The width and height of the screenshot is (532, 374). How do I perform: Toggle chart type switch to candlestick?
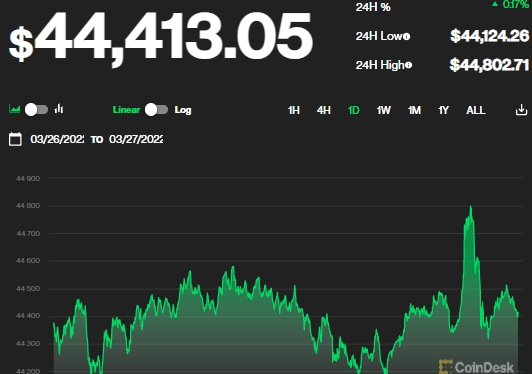coord(36,110)
